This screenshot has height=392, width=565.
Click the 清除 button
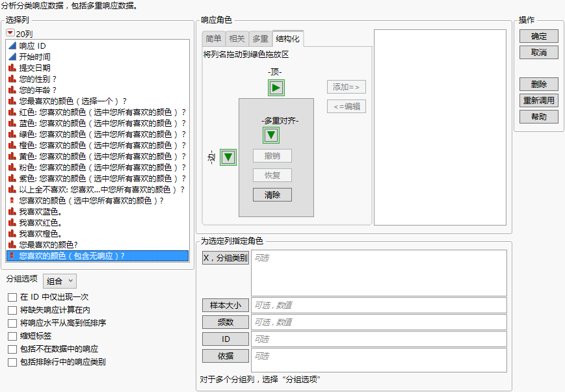[x=272, y=195]
